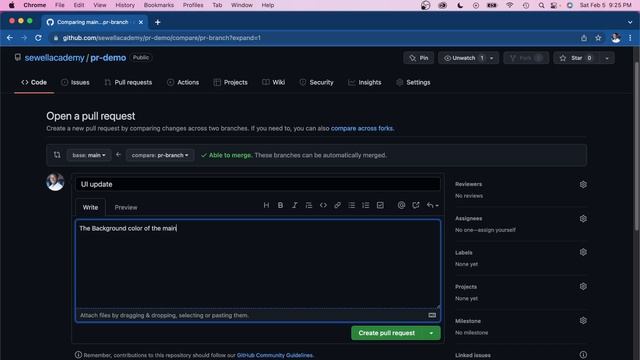This screenshot has height=360, width=640.
Task: Open pr-demo repository link
Action: point(108,58)
